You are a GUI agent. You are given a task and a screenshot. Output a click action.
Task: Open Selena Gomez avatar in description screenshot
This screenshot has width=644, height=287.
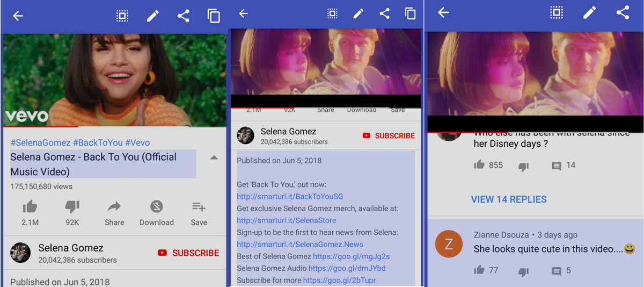click(x=246, y=135)
